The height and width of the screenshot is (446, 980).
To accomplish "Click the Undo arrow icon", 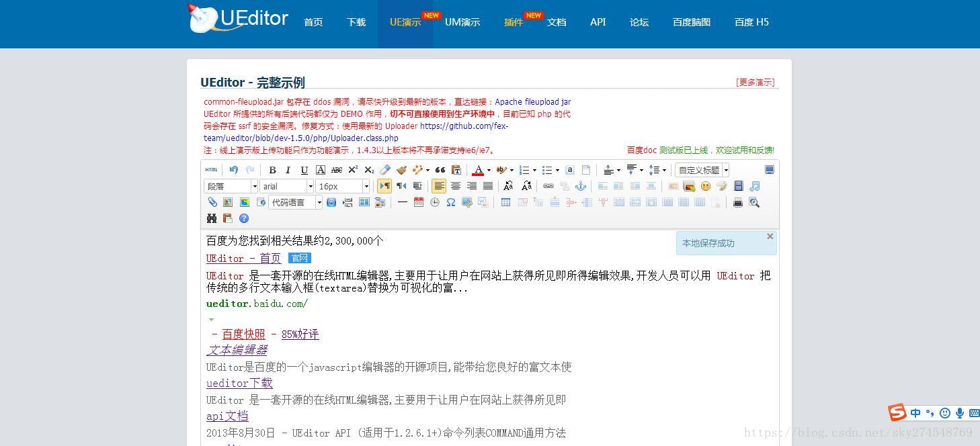I will (233, 170).
